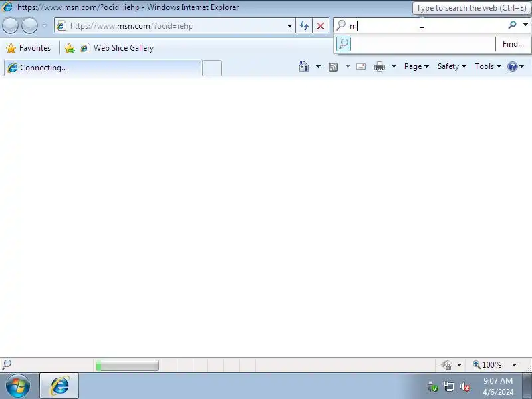Click the Print icon
Image resolution: width=532 pixels, height=399 pixels.
coord(379,66)
